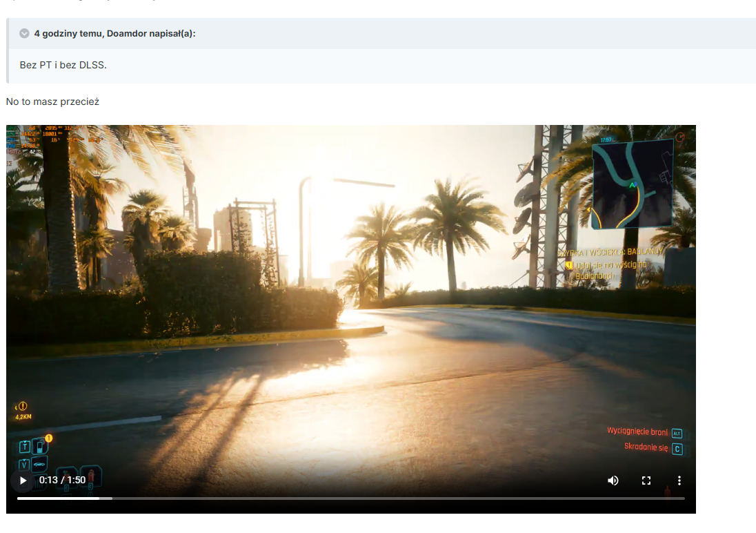The width and height of the screenshot is (756, 533).
Task: Select reply text 'No to masz przecież'
Action: coord(52,101)
